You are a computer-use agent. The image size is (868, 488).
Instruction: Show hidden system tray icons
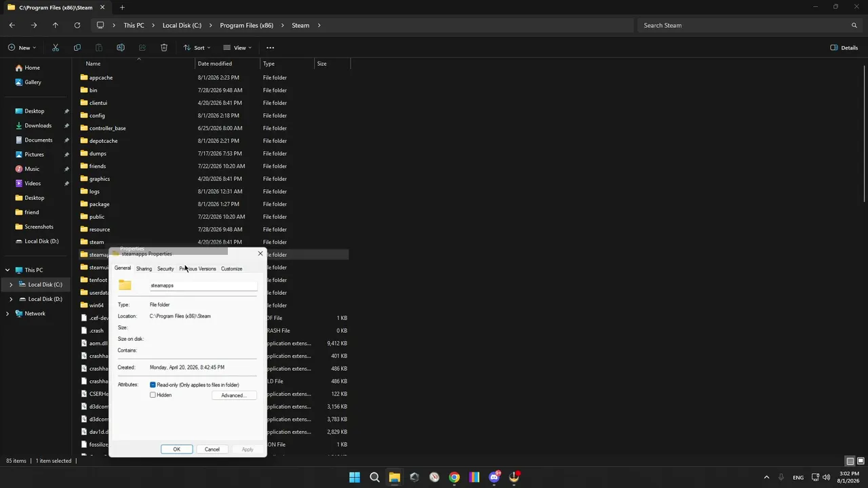766,477
